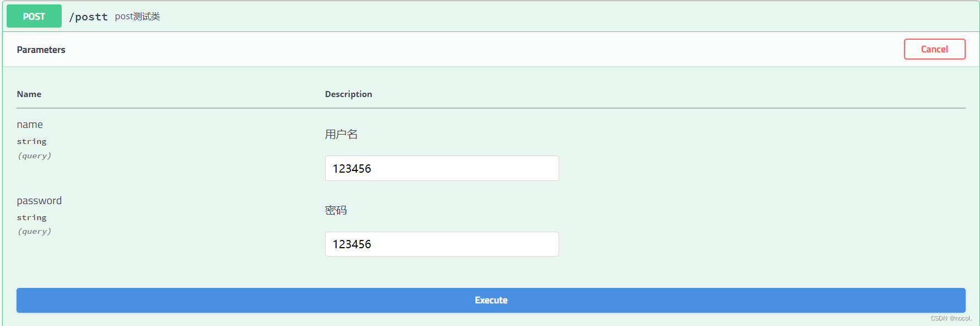Focus the password parameter input field
Image resolution: width=980 pixels, height=326 pixels.
442,244
